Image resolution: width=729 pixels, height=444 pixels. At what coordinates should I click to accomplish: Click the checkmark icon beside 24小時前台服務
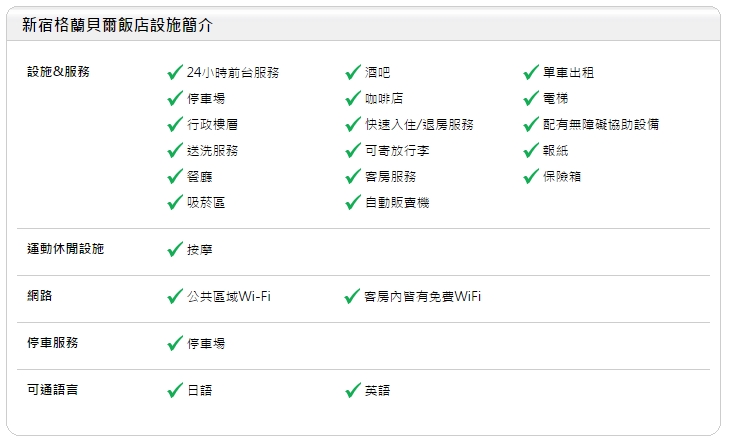(x=176, y=72)
